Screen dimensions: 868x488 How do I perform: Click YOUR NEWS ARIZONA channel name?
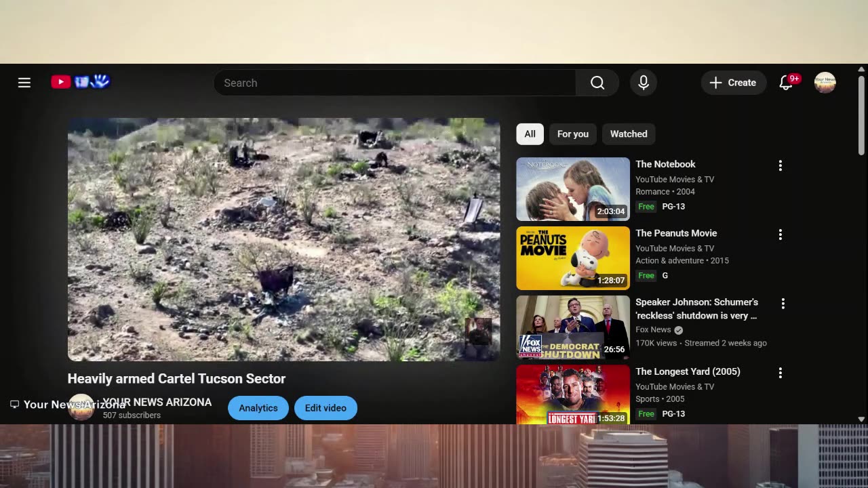tap(157, 402)
